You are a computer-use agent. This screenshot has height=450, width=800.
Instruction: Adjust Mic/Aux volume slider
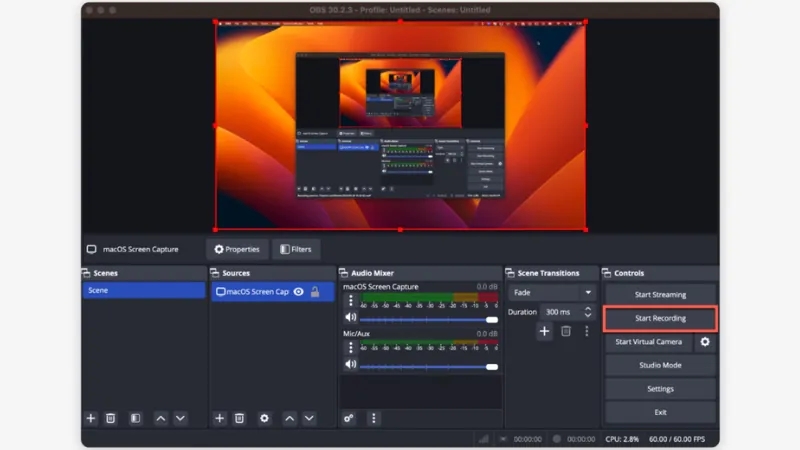(x=429, y=367)
